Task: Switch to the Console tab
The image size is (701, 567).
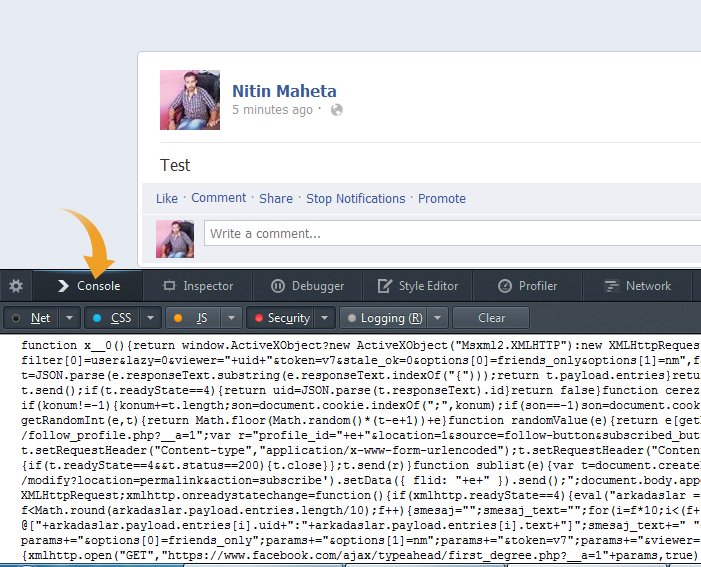Action: coord(89,286)
